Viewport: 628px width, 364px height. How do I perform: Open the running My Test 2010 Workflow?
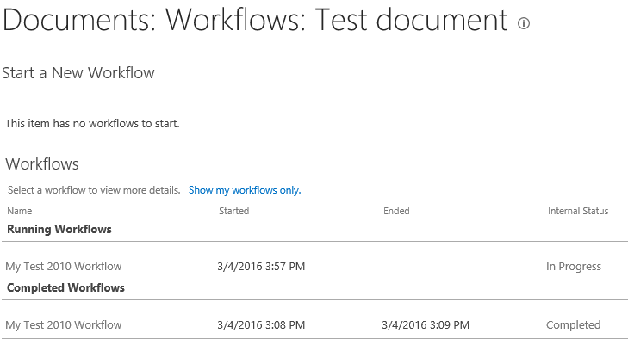coord(64,267)
